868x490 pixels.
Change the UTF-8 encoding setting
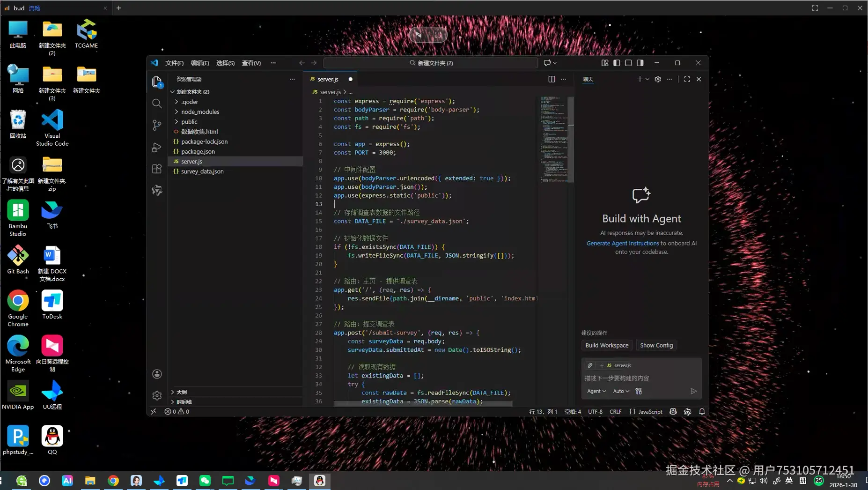[x=595, y=412]
